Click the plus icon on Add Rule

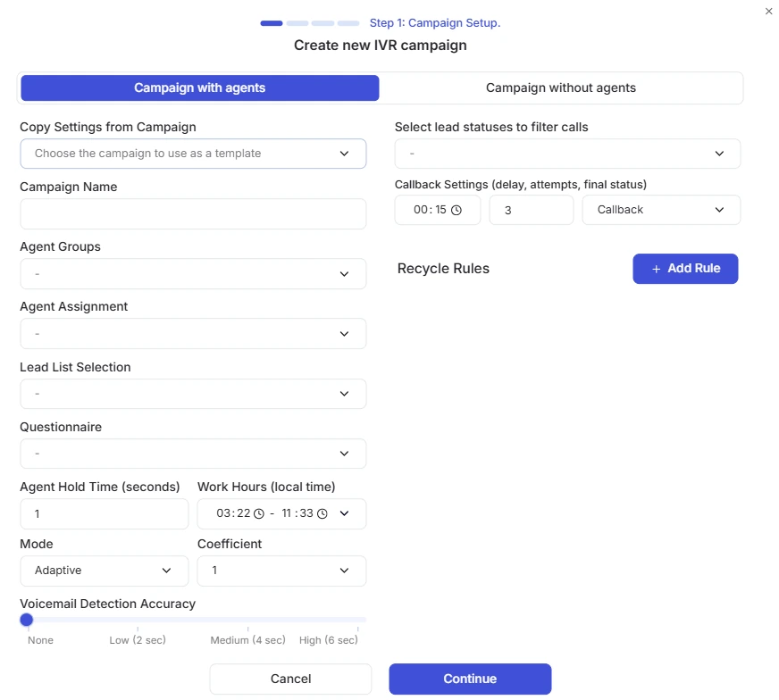(657, 269)
